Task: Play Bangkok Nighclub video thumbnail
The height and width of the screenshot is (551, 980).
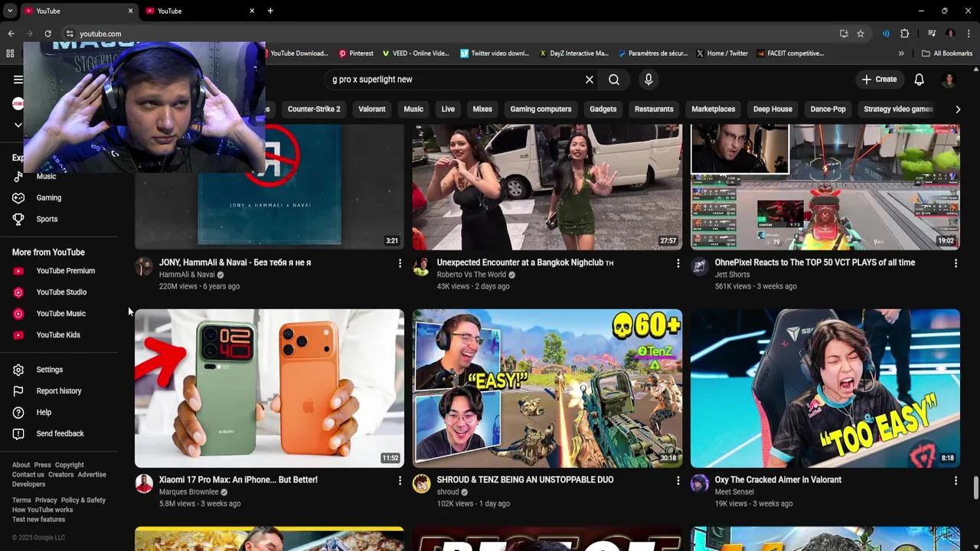Action: pyautogui.click(x=547, y=187)
